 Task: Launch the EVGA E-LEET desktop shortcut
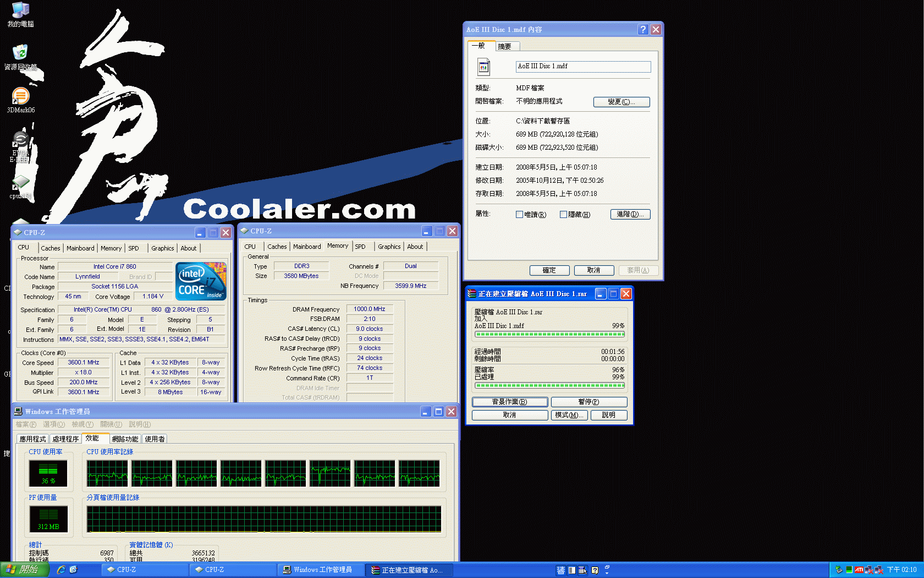click(x=20, y=147)
